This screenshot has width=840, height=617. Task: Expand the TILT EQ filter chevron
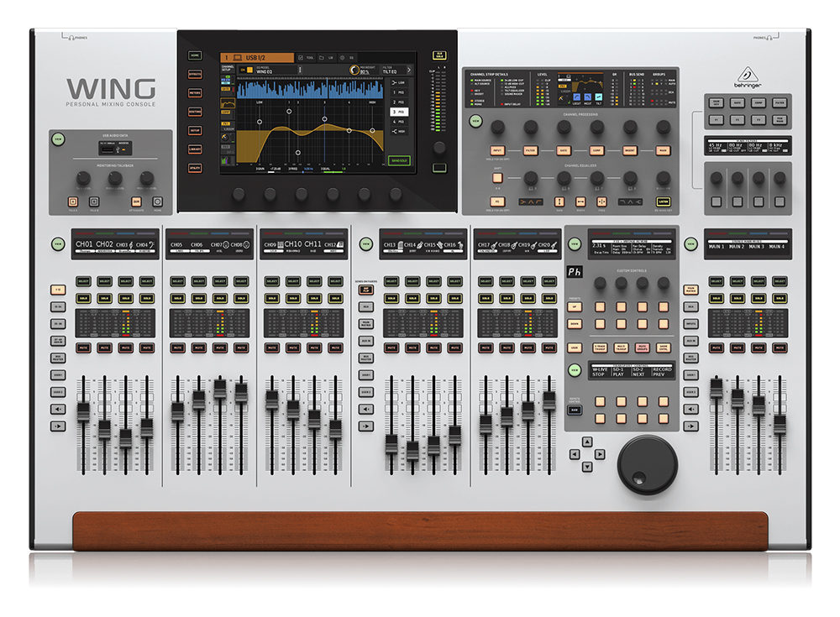click(409, 71)
